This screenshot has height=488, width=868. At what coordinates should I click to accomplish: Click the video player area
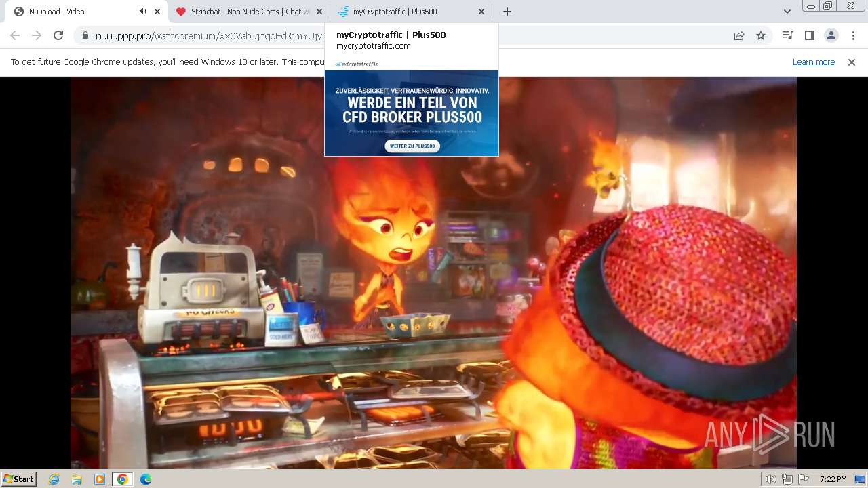[x=433, y=272]
